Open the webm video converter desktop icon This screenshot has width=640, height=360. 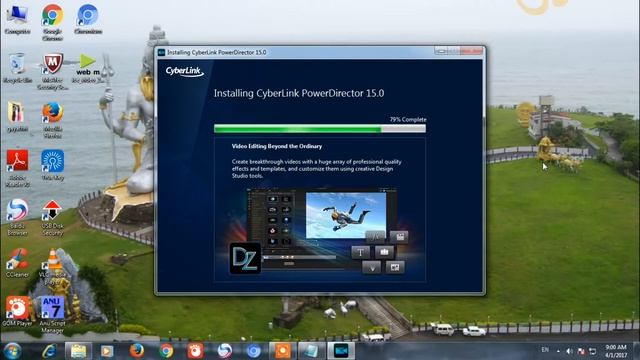[87, 68]
